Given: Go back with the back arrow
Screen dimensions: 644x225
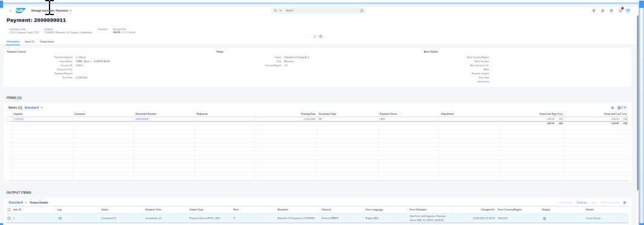Looking at the screenshot, I should [x=10, y=11].
